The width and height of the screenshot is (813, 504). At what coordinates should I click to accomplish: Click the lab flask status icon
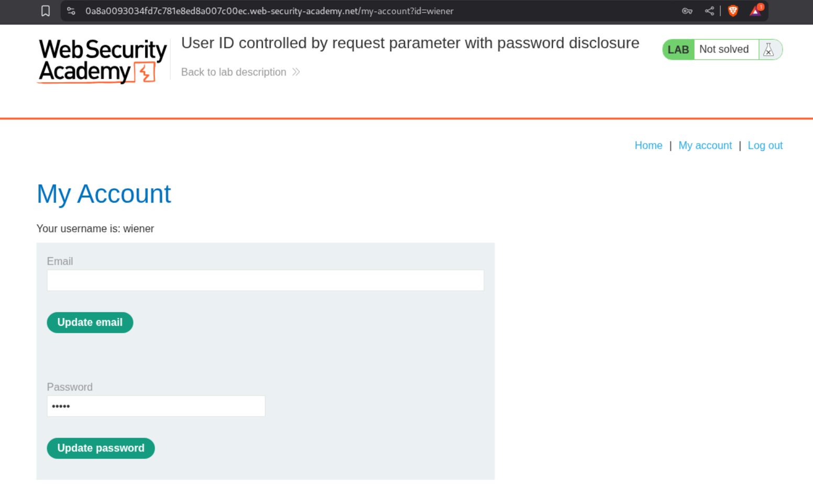point(768,50)
